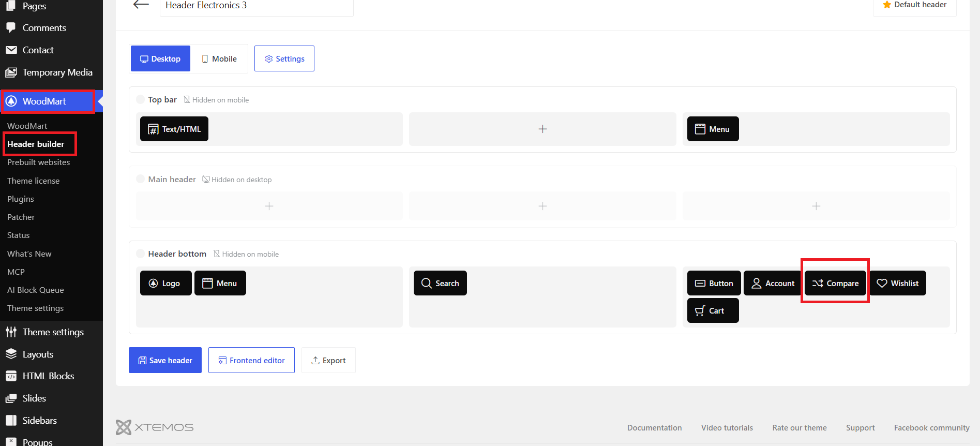Add element to Main header left column
This screenshot has height=446, width=980.
click(x=269, y=206)
